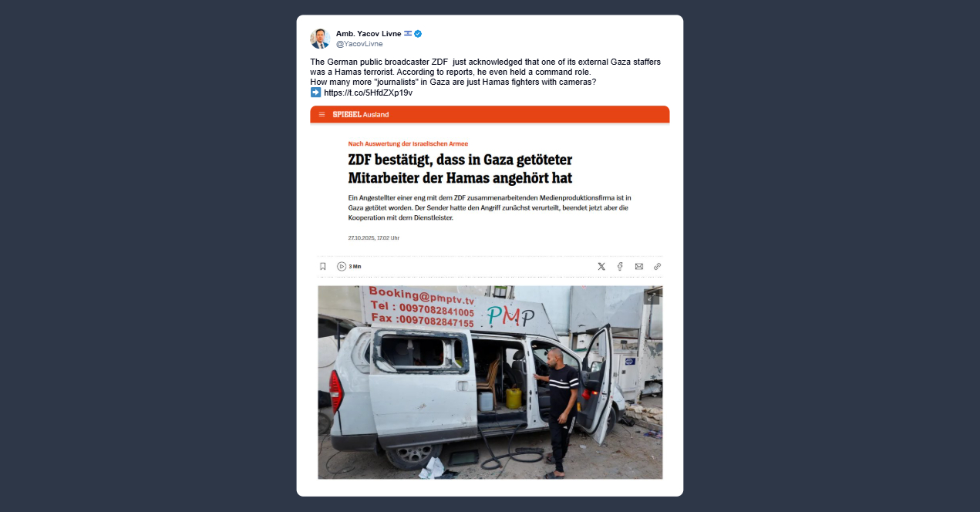Open the Spiegel hamburger menu
The image size is (980, 512).
(322, 114)
